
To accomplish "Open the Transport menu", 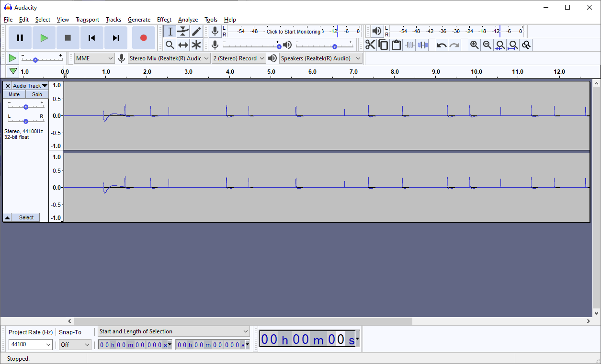I will (87, 20).
